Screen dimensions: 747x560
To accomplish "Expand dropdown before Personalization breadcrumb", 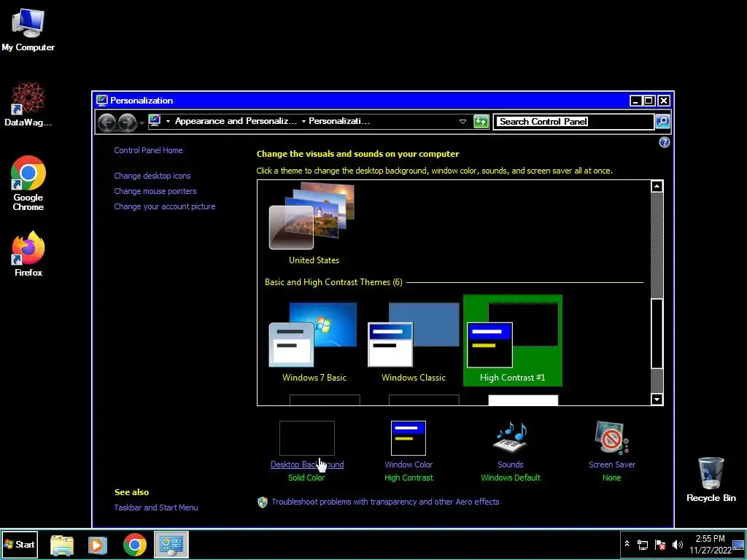I will point(303,122).
